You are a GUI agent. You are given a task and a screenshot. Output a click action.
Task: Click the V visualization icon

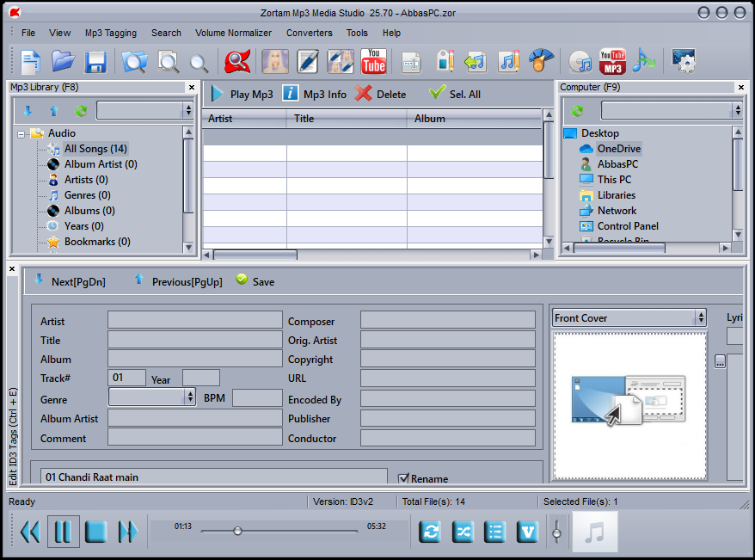(x=528, y=532)
